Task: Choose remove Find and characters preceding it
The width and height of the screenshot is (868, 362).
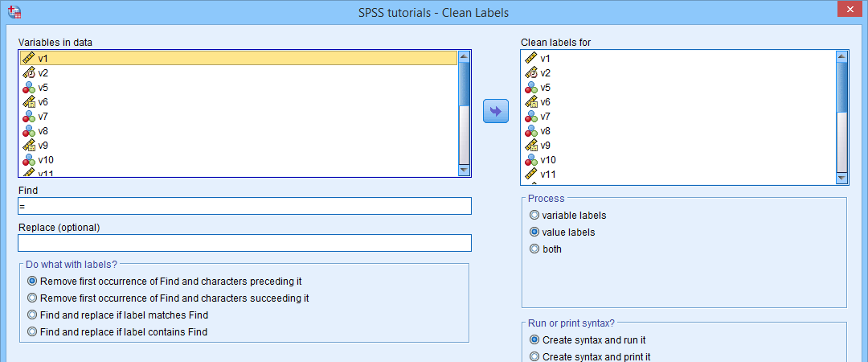Action: point(32,281)
